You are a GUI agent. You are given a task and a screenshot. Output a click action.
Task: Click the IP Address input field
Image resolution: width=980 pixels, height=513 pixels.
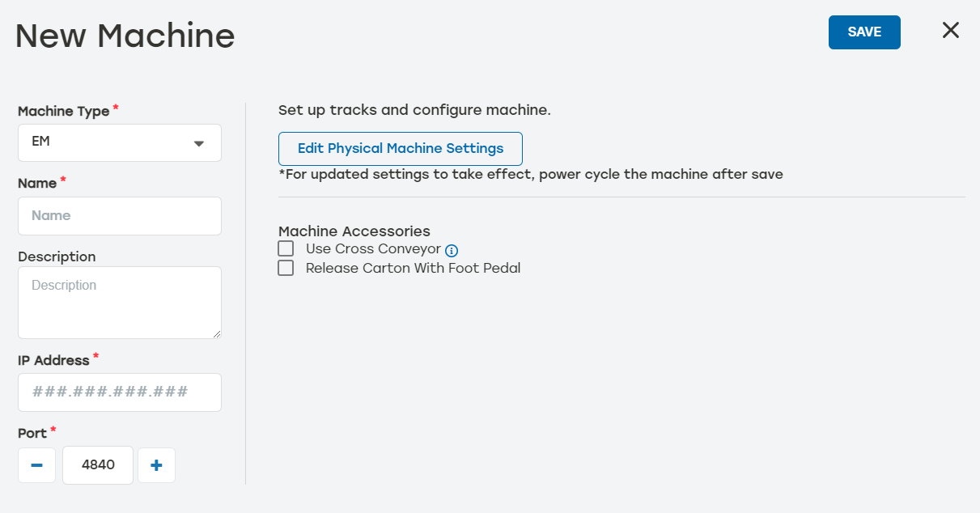tap(120, 392)
